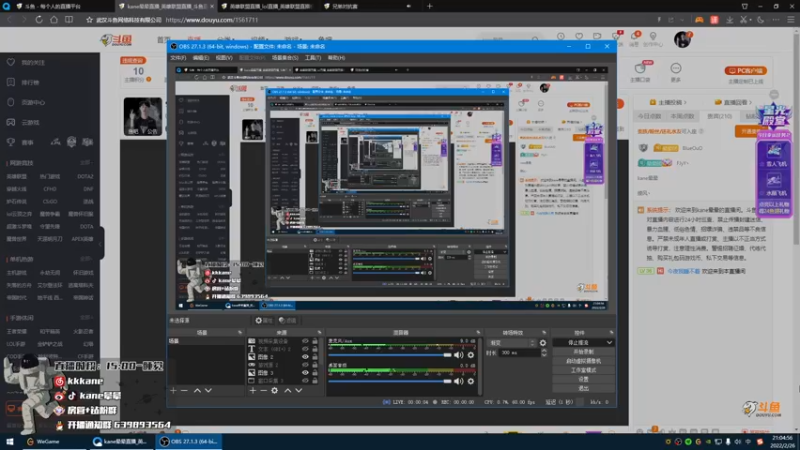This screenshot has width=800, height=450.
Task: Remove selected scene with minus icon
Action: [x=184, y=390]
